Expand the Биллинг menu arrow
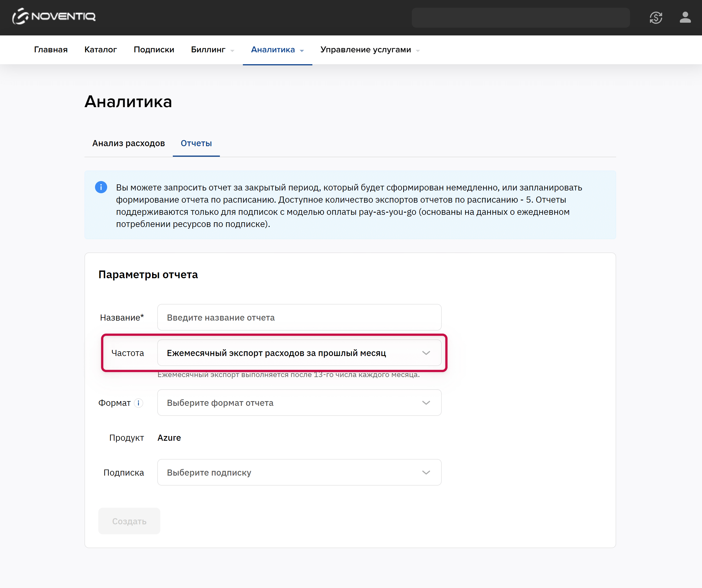The height and width of the screenshot is (588, 702). (232, 50)
